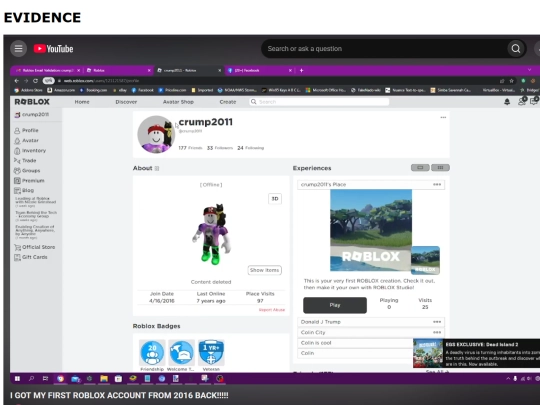Viewport: 540px width, 405px height.
Task: Click the Report Abuse link
Action: click(272, 310)
